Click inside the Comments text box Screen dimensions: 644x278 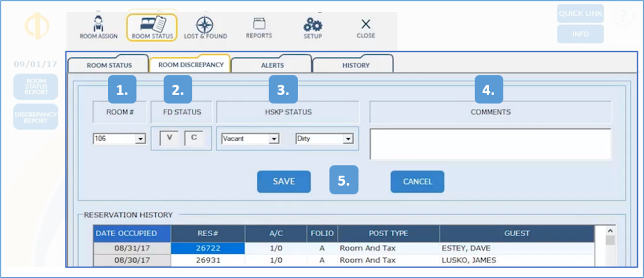490,144
